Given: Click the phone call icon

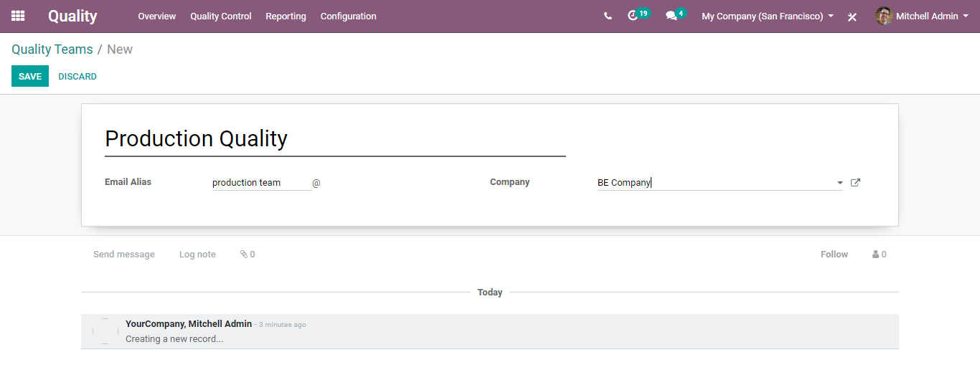Looking at the screenshot, I should [608, 16].
